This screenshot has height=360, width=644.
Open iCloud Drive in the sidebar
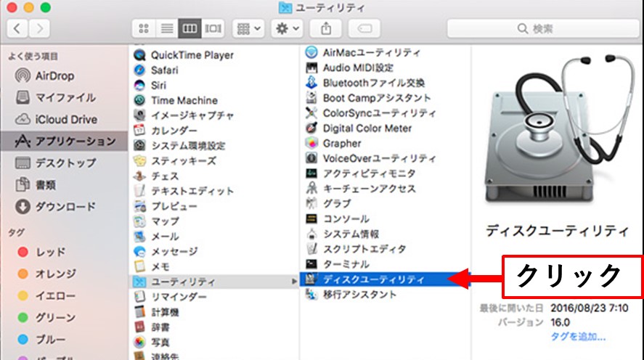tap(56, 120)
